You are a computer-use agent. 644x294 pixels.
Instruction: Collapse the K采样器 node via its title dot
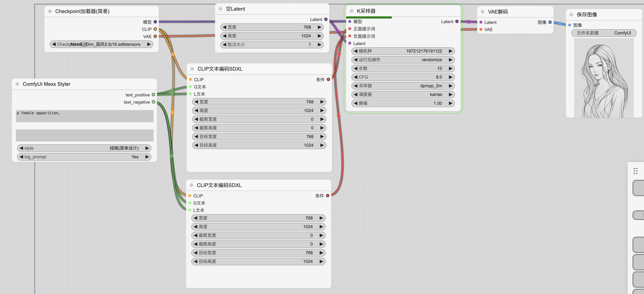coord(351,11)
